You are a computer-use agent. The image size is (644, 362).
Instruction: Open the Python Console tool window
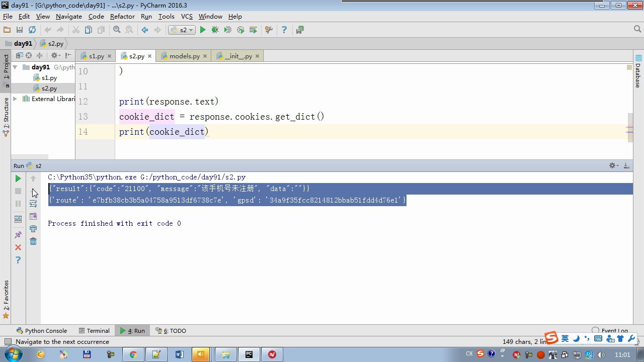(42, 331)
